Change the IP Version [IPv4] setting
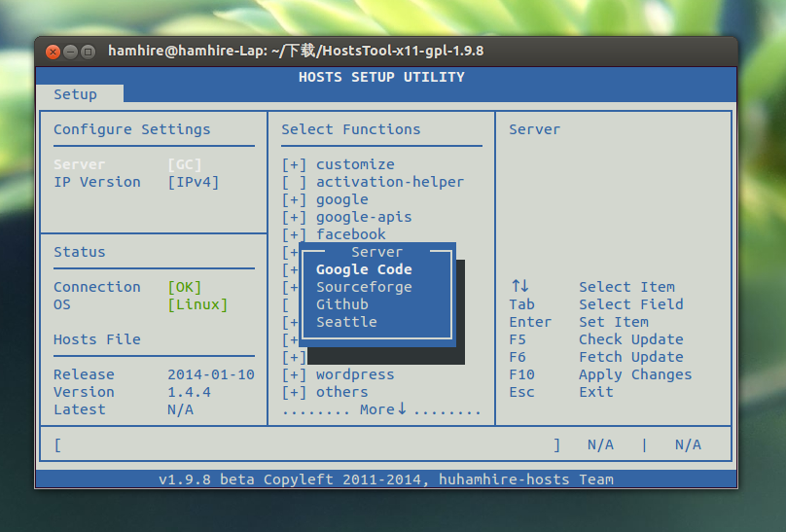786x532 pixels. tap(136, 182)
